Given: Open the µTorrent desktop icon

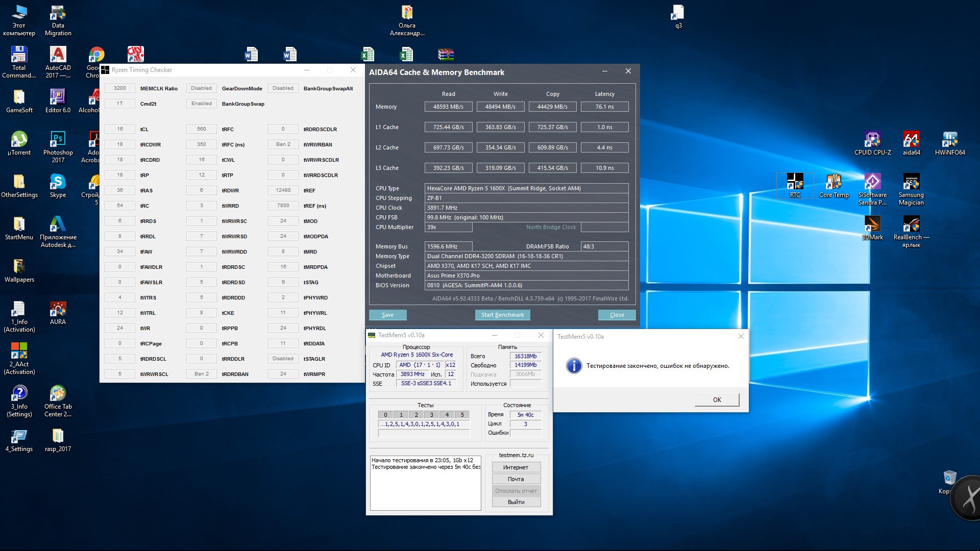Looking at the screenshot, I should coord(19,140).
